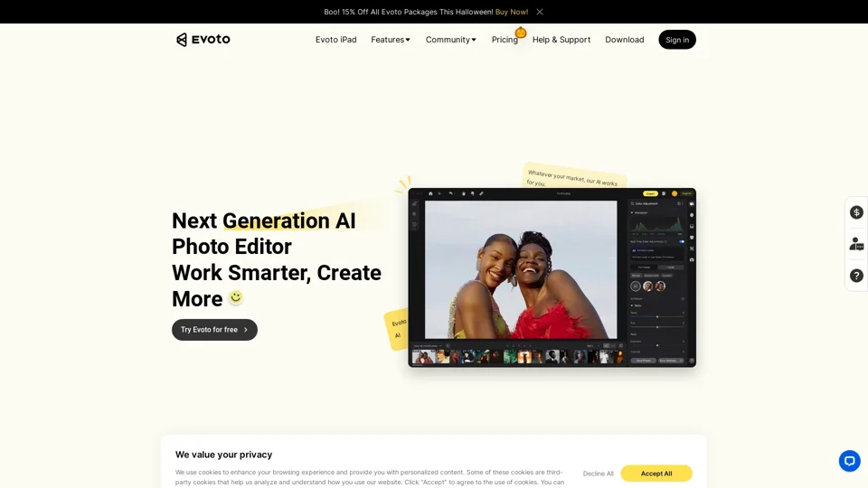Click the yellow Export button in editor

(650, 193)
